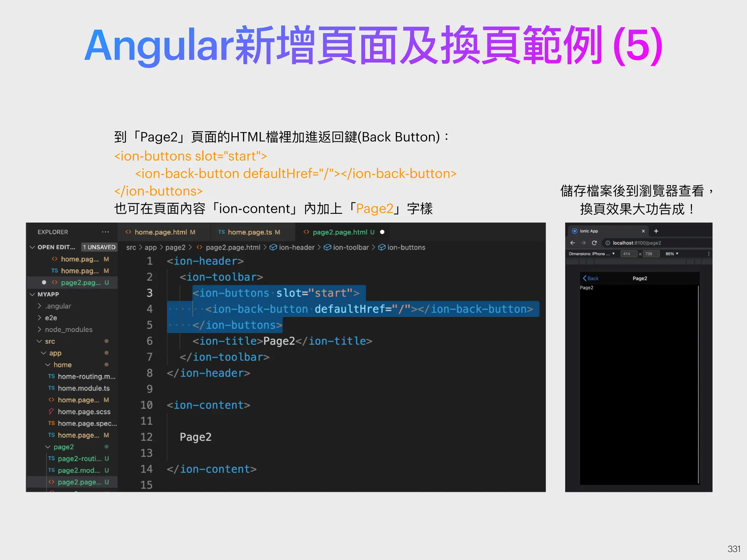This screenshot has width=747, height=560.
Task: Open home.page.spec... file in explorer
Action: (x=82, y=423)
